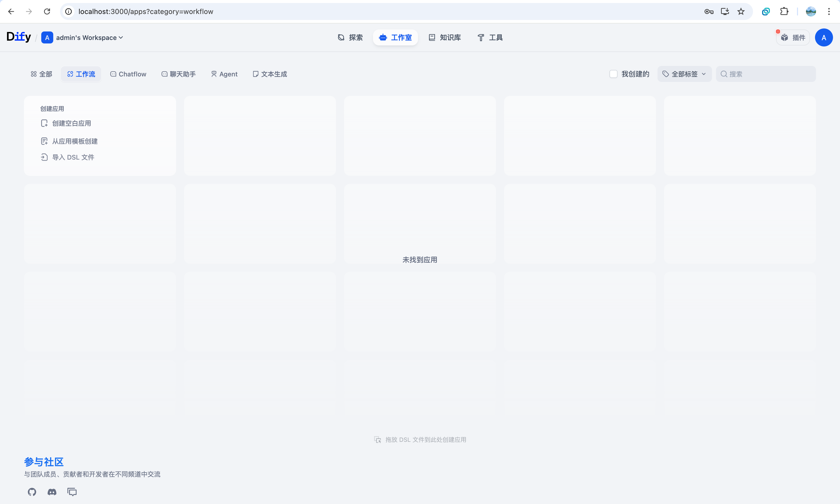Go to the 知识库 navigation item
The width and height of the screenshot is (840, 504).
445,37
